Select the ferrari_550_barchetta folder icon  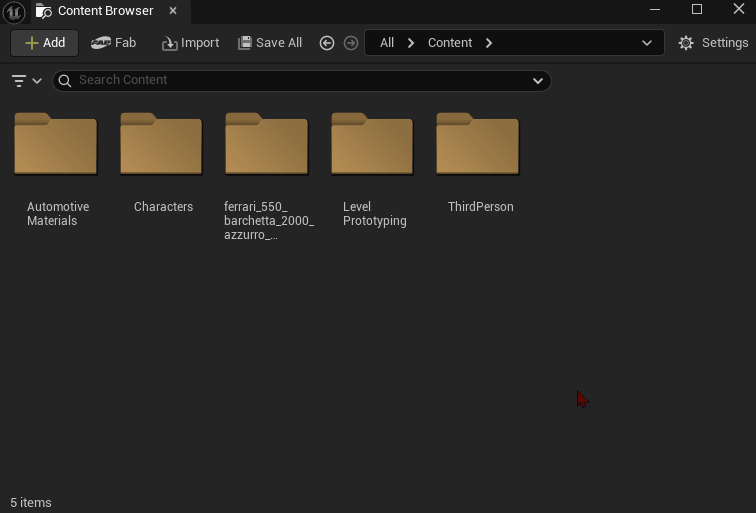(x=267, y=144)
